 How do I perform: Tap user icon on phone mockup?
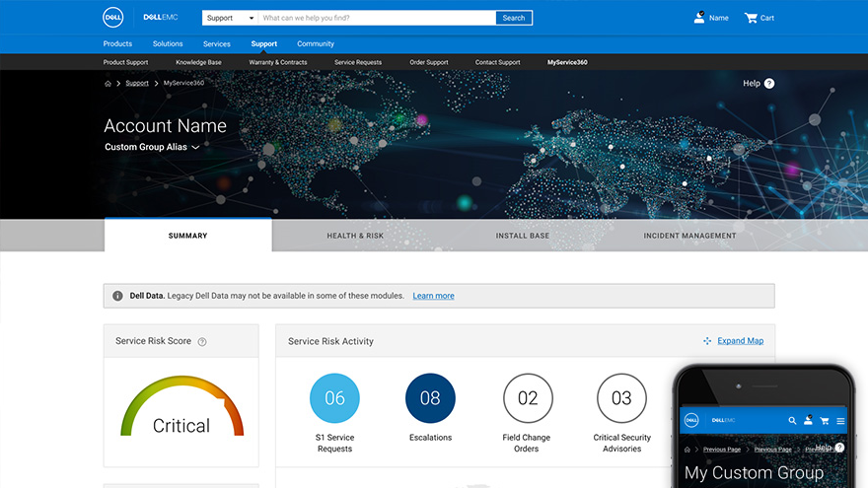(x=808, y=420)
